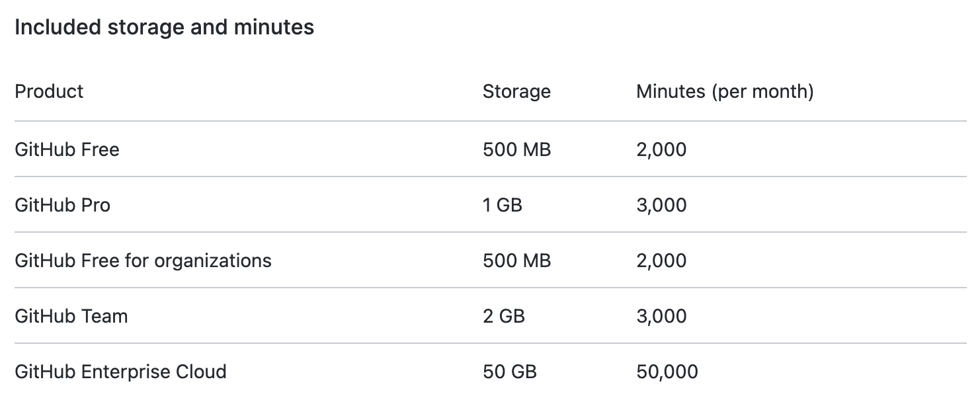This screenshot has height=402, width=980.
Task: Click 3,000 minutes in GitHub Team row
Action: [661, 316]
